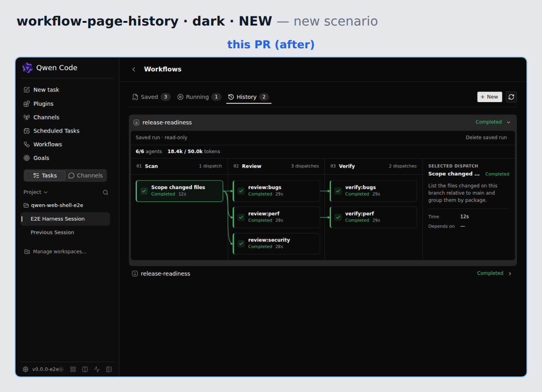The width and height of the screenshot is (542, 392).
Task: Open Plugins in the sidebar
Action: point(65,103)
